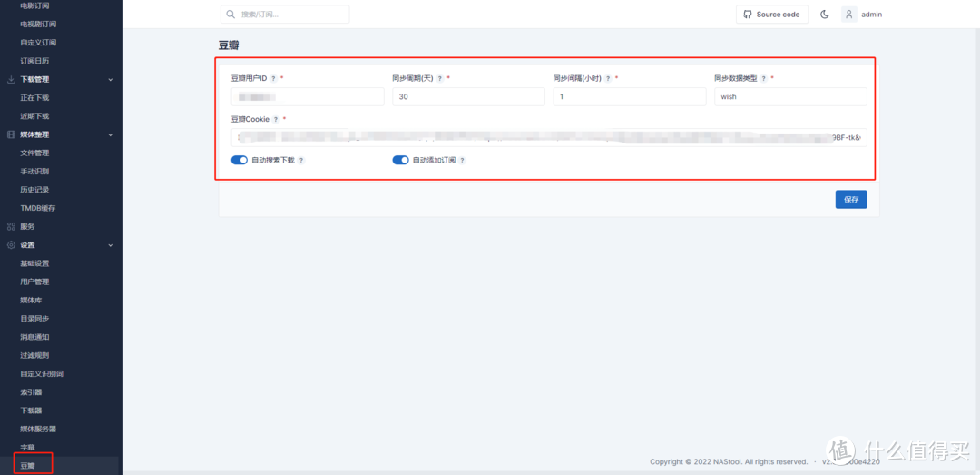Focus the 搜索/订阅 search box

[285, 15]
